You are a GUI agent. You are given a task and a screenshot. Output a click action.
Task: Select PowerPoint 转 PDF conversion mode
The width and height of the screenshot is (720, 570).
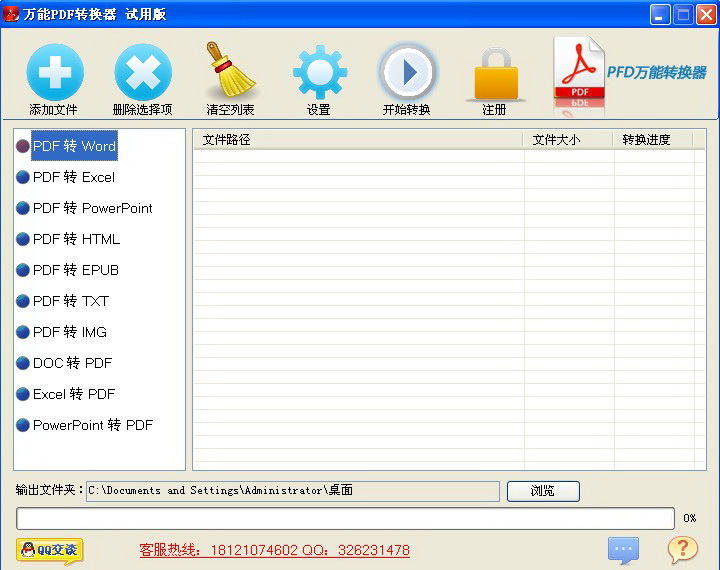click(84, 425)
